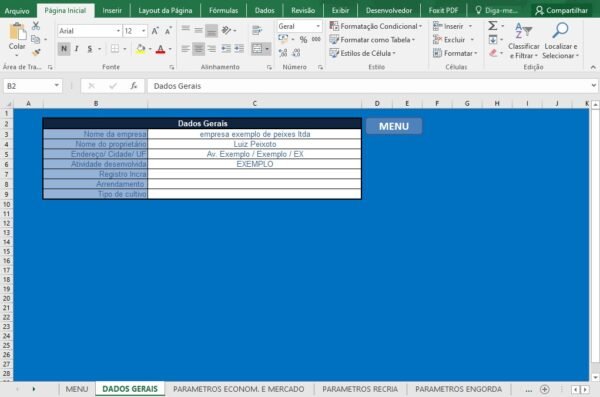
Task: Toggle underline S formatting
Action: 90,49
